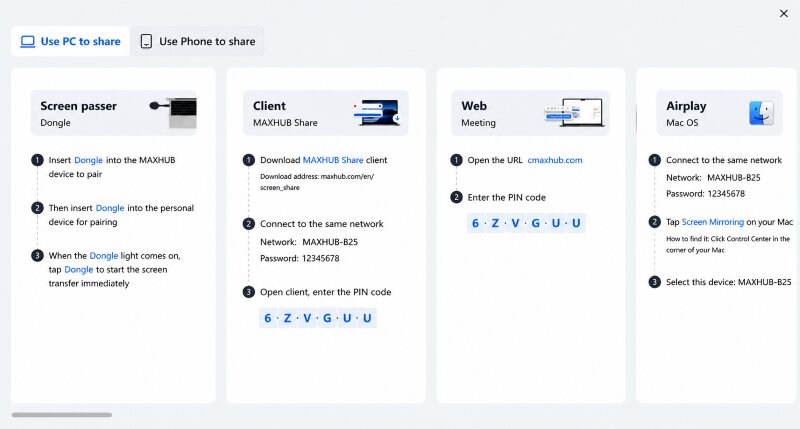Click 'Connect to the same network' in Airplay card
Screen dimensions: 800x429
click(723, 160)
